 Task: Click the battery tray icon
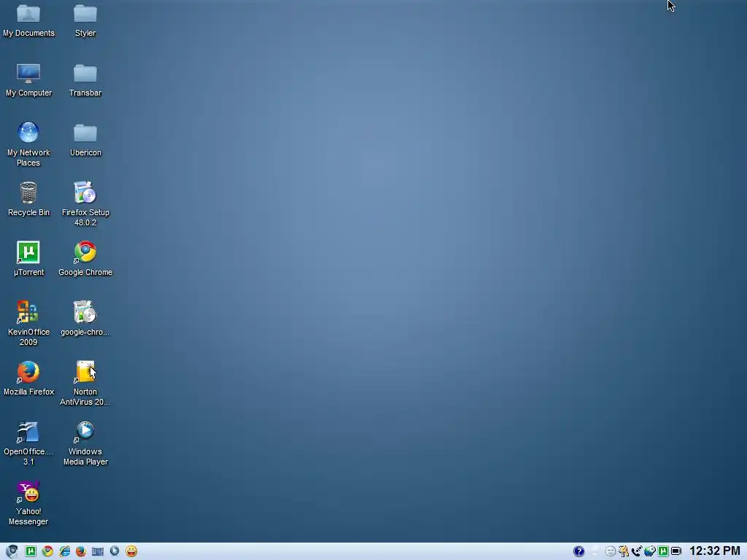(676, 551)
